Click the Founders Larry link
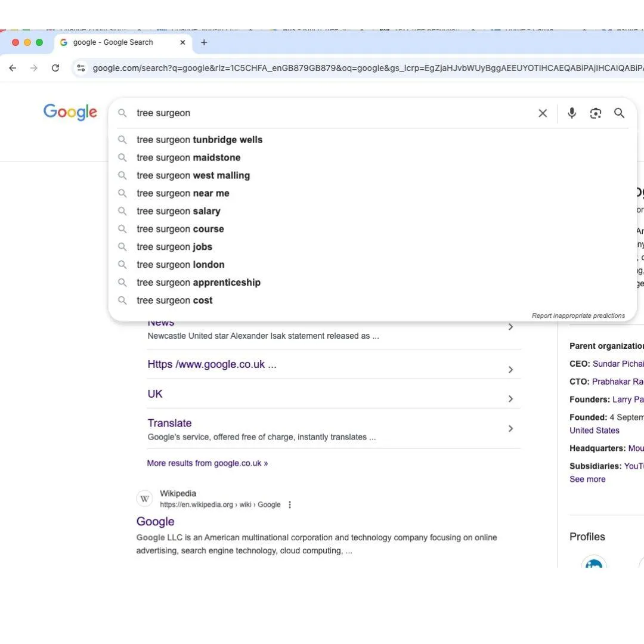Viewport: 644px width, 644px height. [628, 400]
